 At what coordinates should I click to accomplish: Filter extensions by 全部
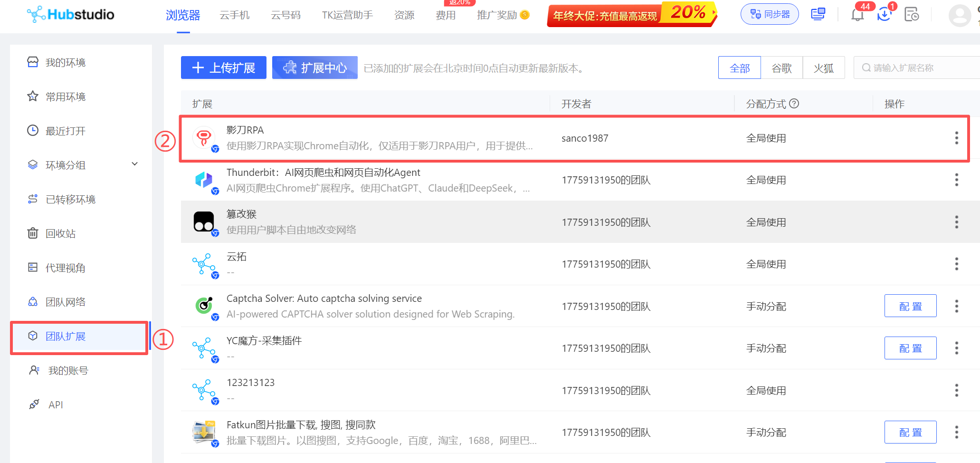tap(740, 68)
